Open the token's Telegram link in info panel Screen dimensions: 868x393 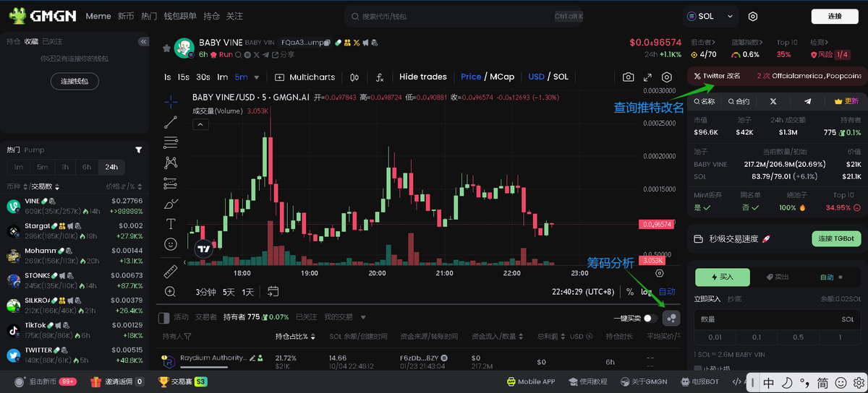807,101
